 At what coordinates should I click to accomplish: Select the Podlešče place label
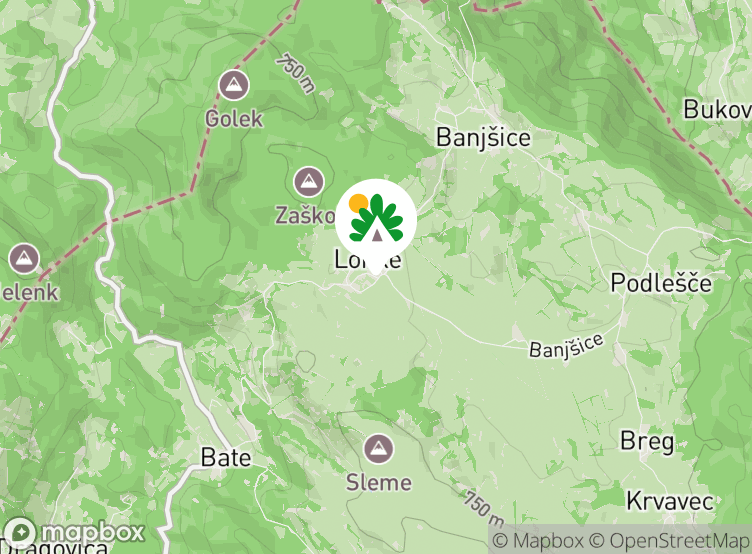[661, 283]
